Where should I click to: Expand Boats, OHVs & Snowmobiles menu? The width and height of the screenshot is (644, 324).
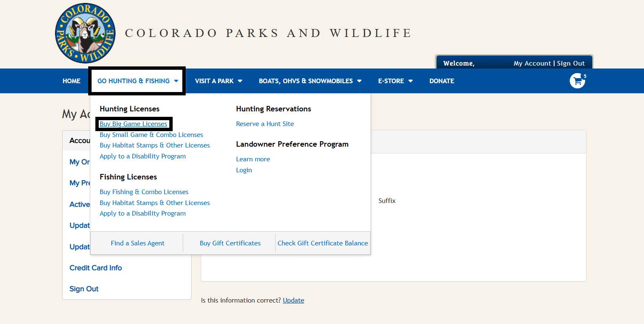[310, 81]
